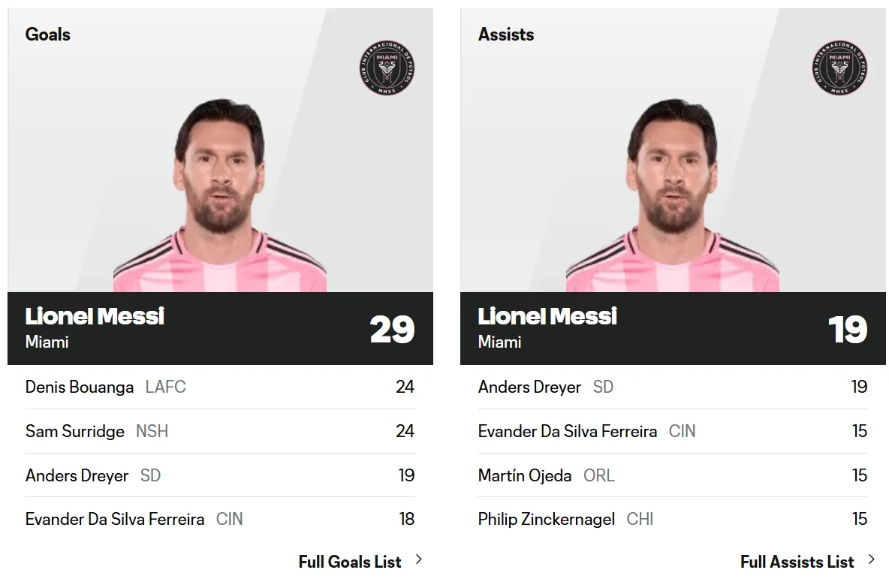Click the Inter Miami crest in Goals card
This screenshot has width=889, height=588.
click(x=387, y=68)
